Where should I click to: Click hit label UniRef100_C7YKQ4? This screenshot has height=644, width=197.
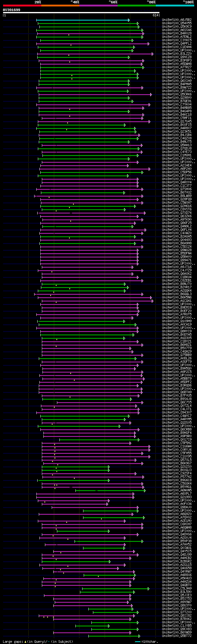point(177,105)
